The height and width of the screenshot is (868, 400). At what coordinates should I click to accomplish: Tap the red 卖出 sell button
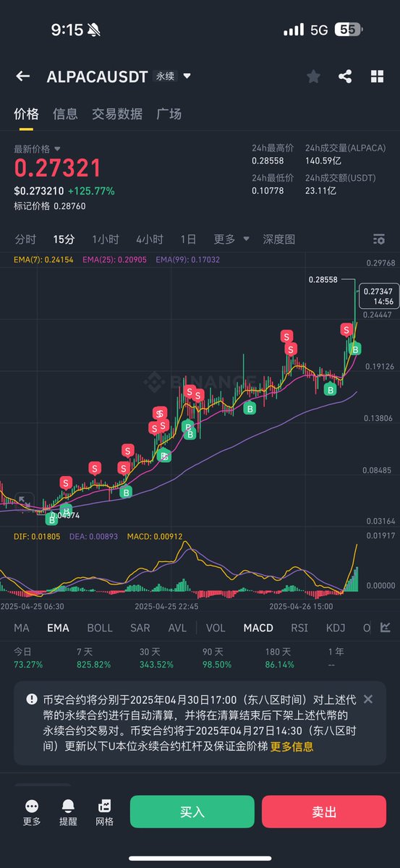click(324, 812)
